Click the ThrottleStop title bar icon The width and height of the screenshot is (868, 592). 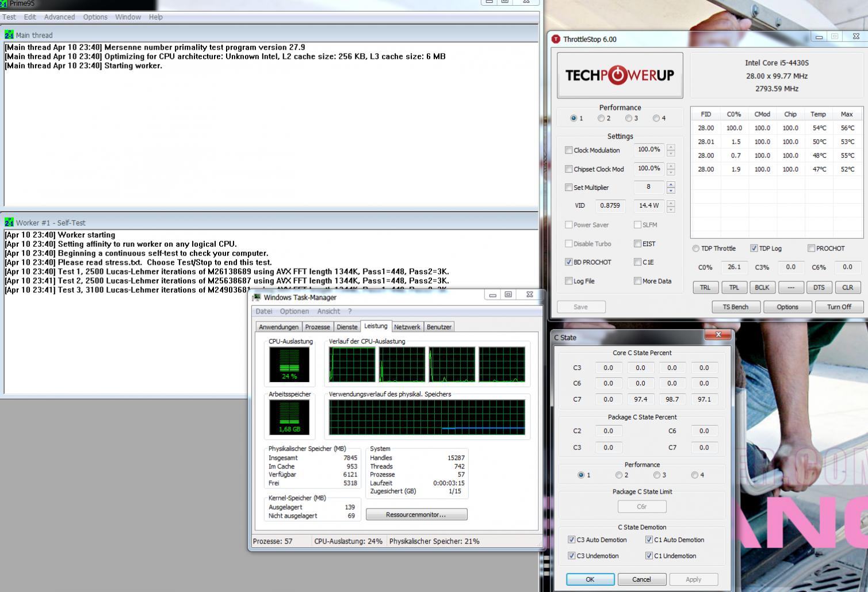556,39
